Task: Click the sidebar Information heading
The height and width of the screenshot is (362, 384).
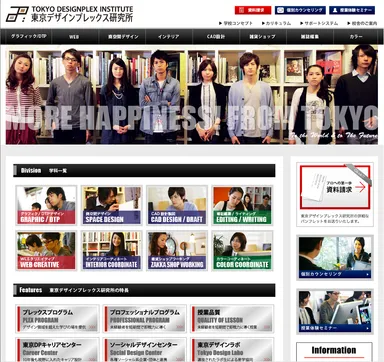Action: coord(334,350)
